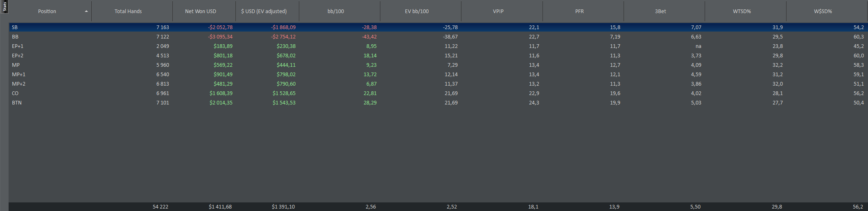Click the WTSD% column header
The width and height of the screenshot is (868, 211).
point(741,11)
